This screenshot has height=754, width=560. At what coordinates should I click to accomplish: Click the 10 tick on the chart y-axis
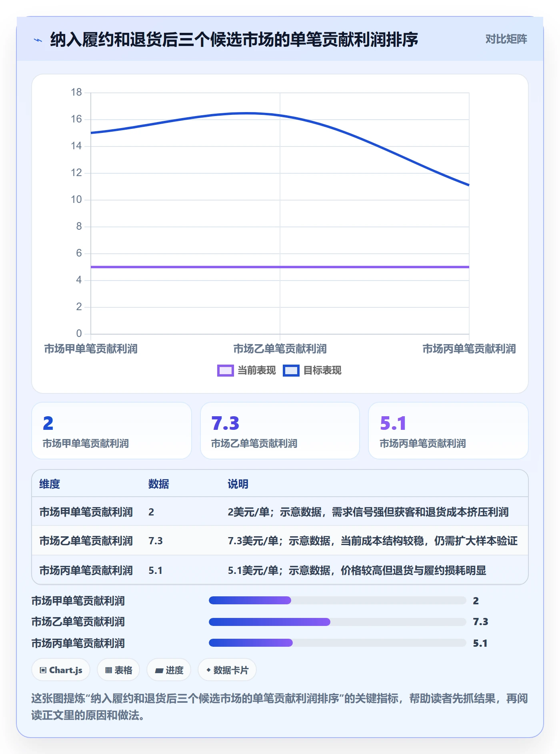coord(76,200)
